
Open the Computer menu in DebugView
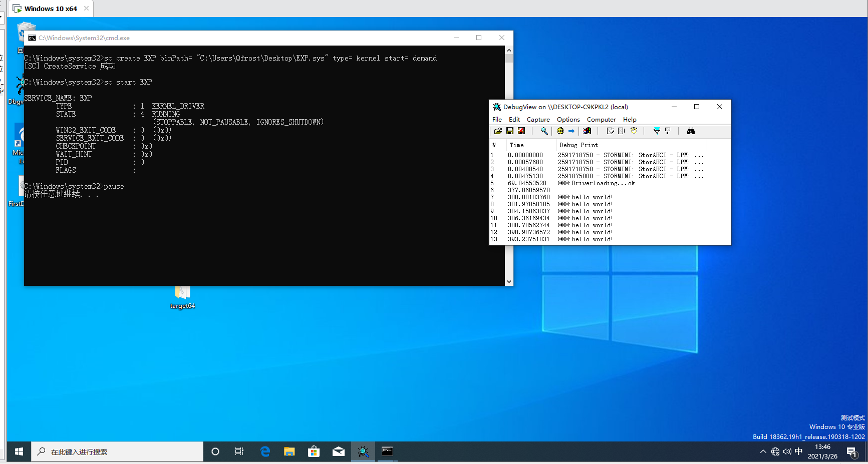tap(601, 120)
